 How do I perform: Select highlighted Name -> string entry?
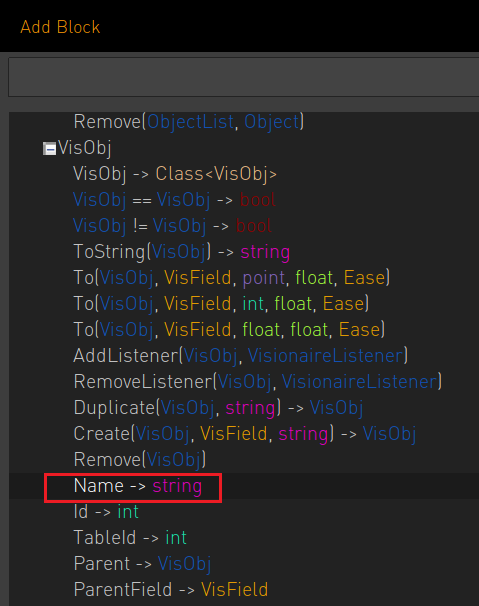coord(138,486)
